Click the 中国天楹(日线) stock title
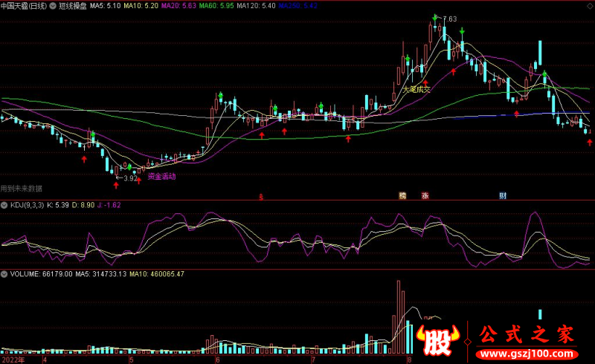Screen dimensions: 595x364 (x=24, y=5)
